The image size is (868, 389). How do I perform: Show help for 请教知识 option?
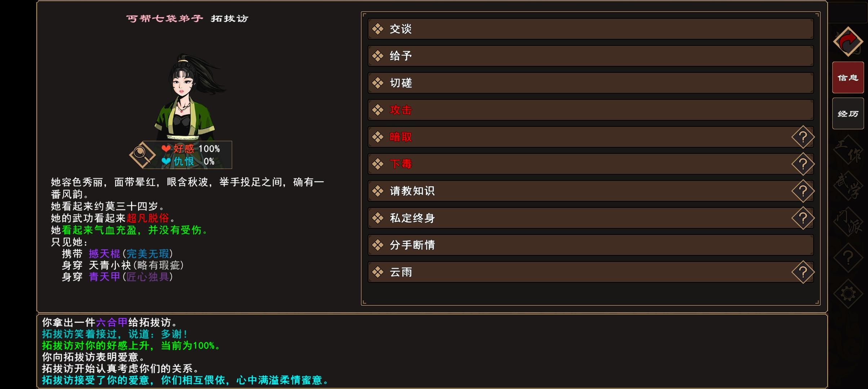(803, 191)
